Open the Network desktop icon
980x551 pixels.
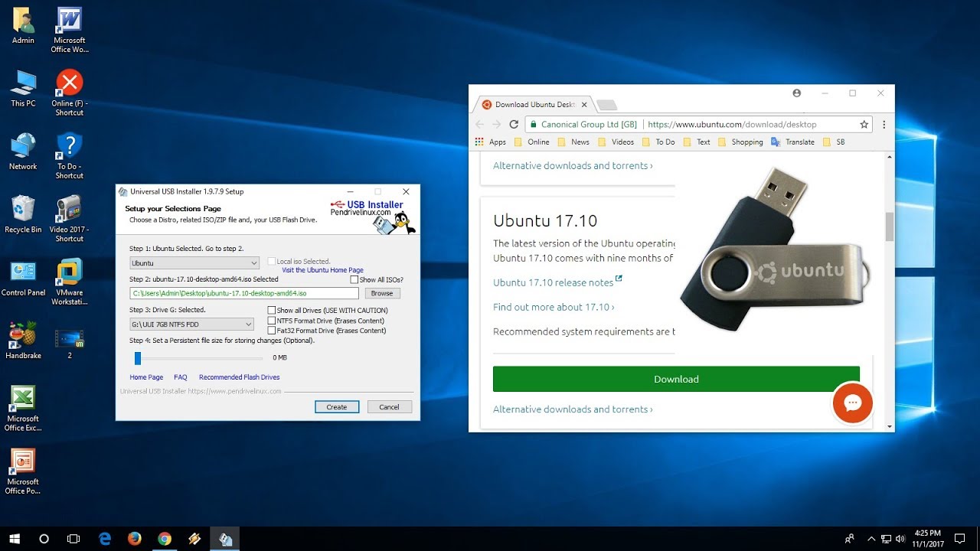[x=23, y=152]
